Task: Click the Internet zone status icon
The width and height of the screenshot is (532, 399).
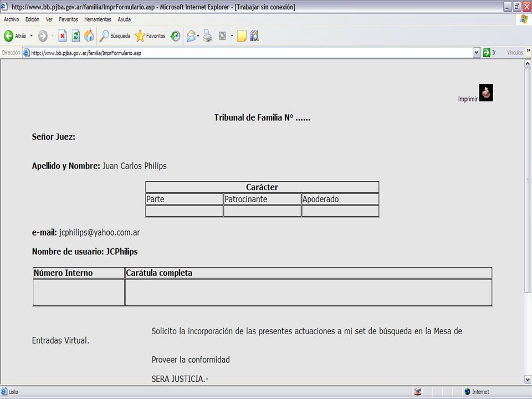Action: click(x=468, y=392)
